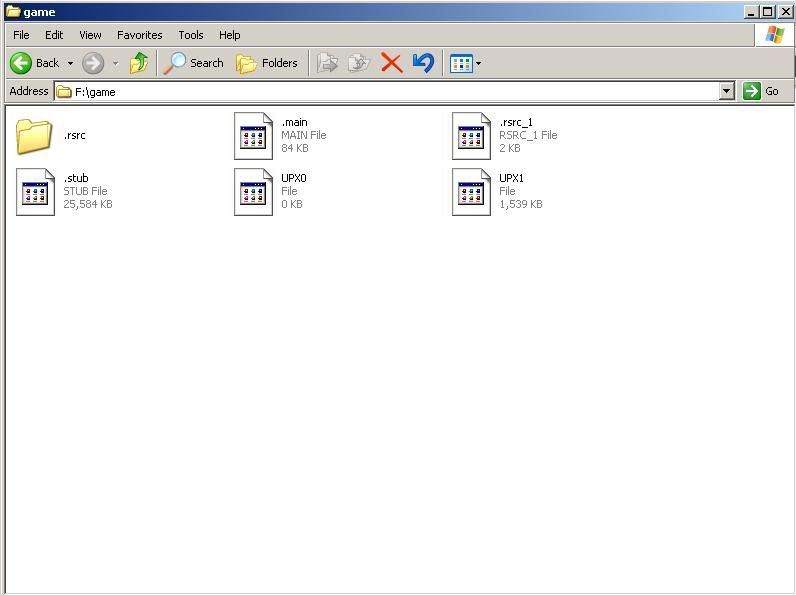
Task: Select the UPX1 file icon
Action: [471, 191]
